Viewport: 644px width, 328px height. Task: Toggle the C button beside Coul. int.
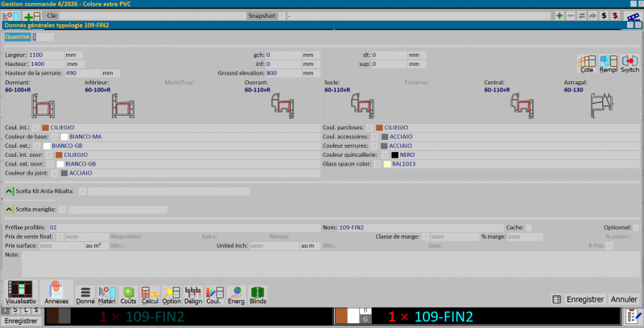35,128
